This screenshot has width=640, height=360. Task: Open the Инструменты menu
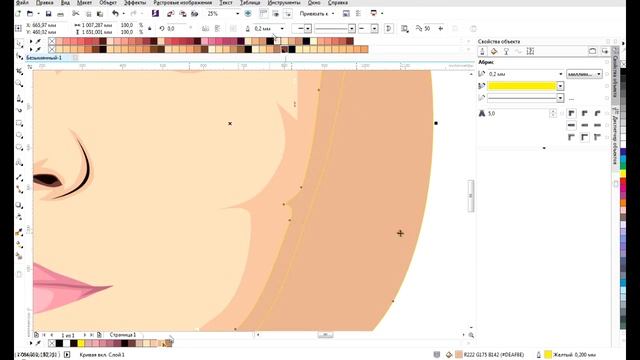click(284, 3)
